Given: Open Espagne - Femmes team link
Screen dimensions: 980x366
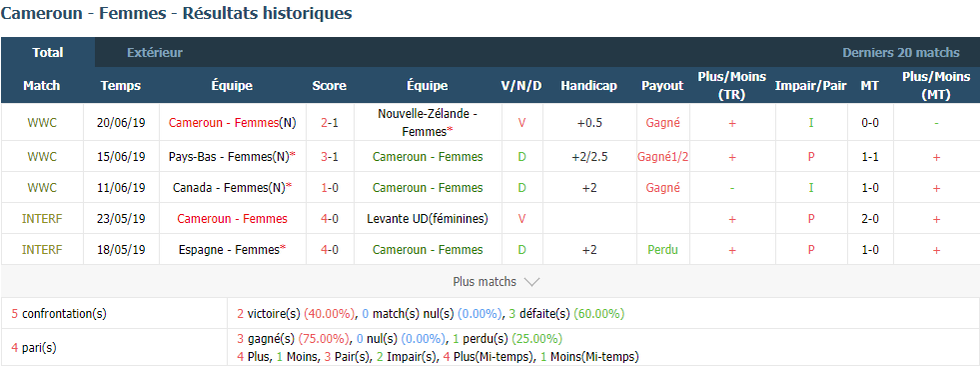Looking at the screenshot, I should [231, 250].
